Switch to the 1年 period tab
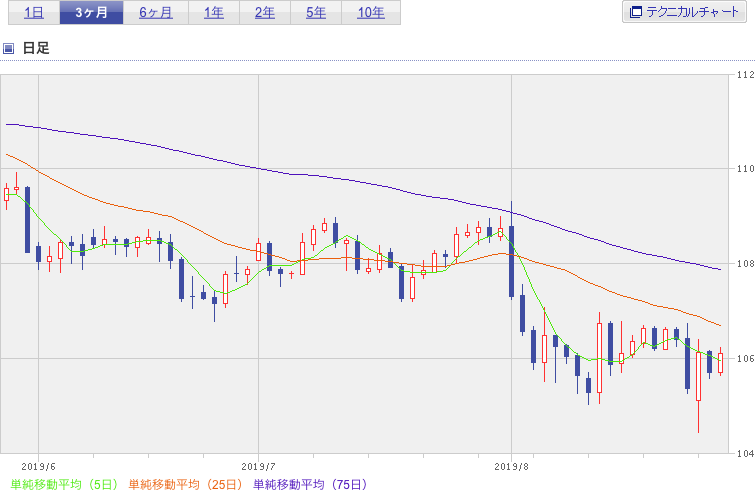Image resolution: width=755 pixels, height=493 pixels. pyautogui.click(x=214, y=13)
